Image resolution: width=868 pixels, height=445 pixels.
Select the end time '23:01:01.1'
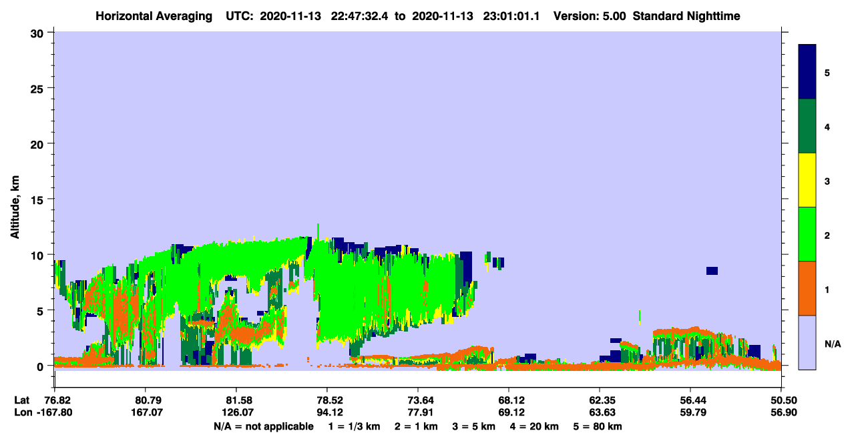(x=511, y=16)
